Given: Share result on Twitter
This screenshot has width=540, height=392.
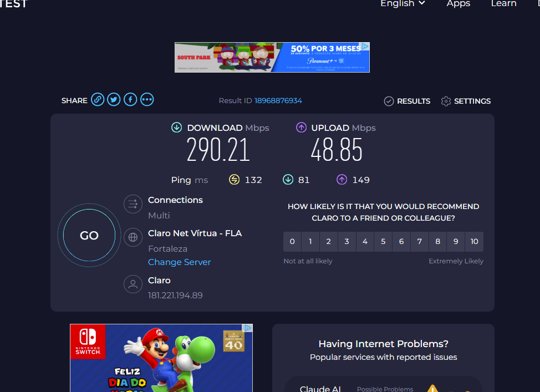Looking at the screenshot, I should (114, 100).
